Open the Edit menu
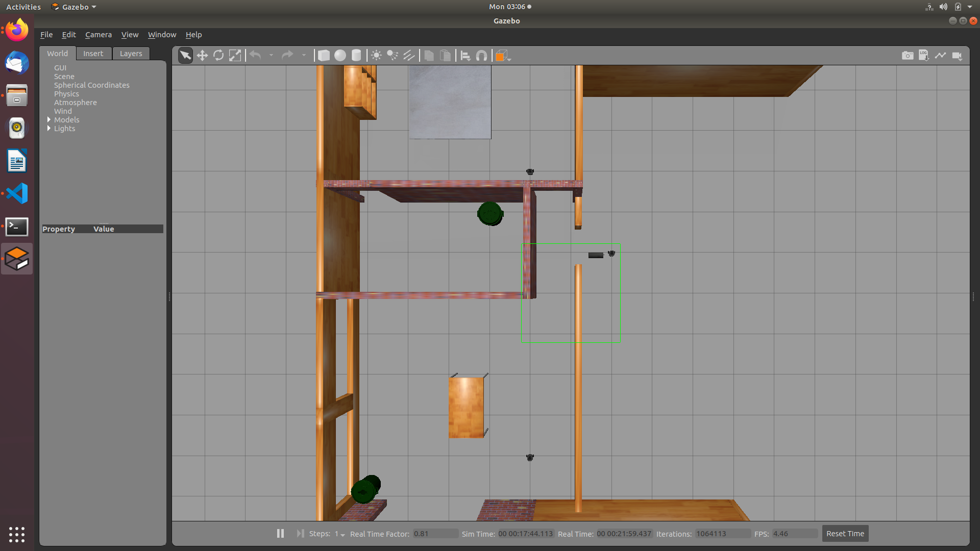 pos(69,34)
